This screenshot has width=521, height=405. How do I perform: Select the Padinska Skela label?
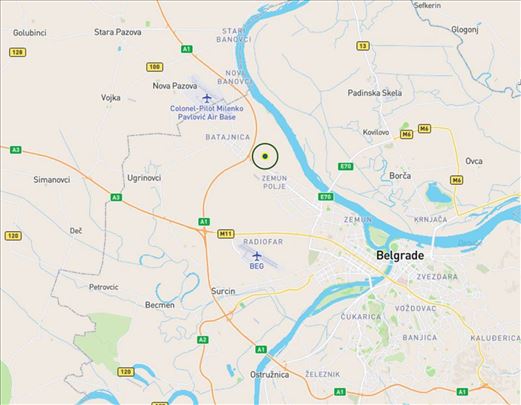(375, 93)
